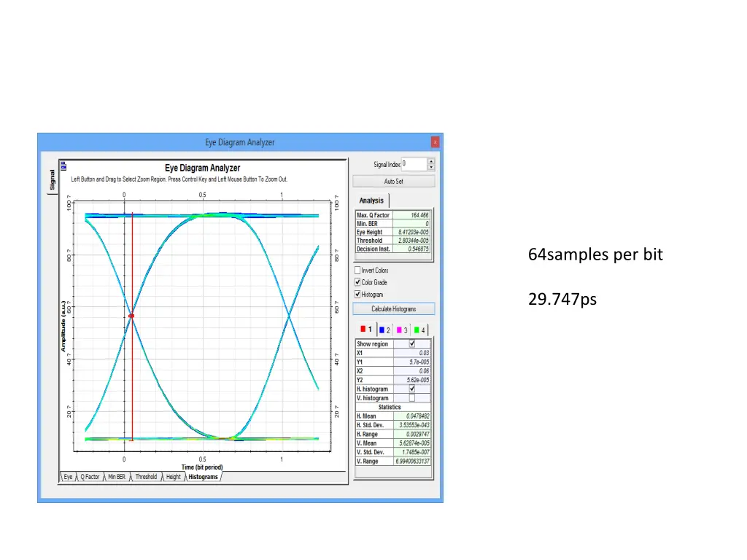Toggle the Invert Colors checkbox
This screenshot has width=747, height=560.
pos(357,270)
